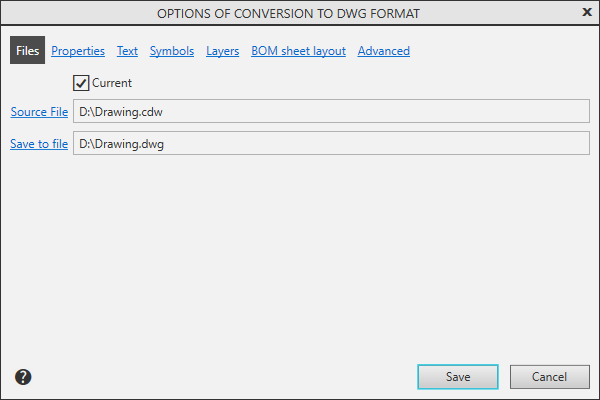The height and width of the screenshot is (400, 600).
Task: Open the help question mark icon
Action: pos(23,377)
